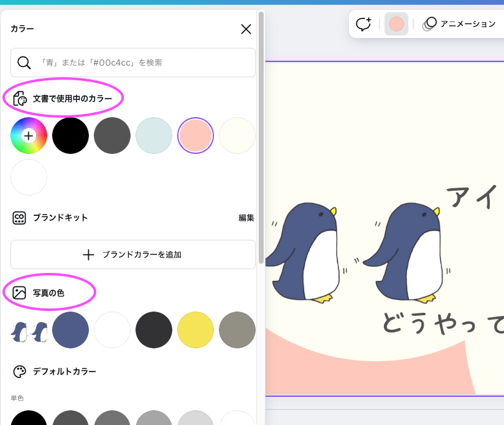The height and width of the screenshot is (425, 504).
Task: Pick the cream document color swatch
Action: tap(237, 136)
